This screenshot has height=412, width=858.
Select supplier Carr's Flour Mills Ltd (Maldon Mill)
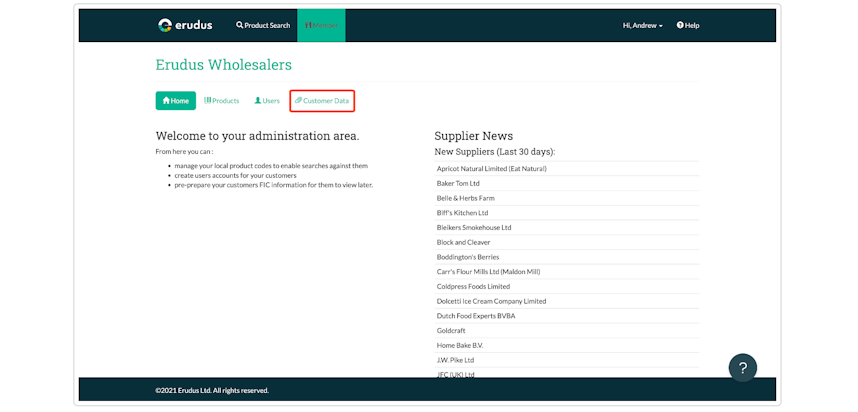(x=566, y=272)
